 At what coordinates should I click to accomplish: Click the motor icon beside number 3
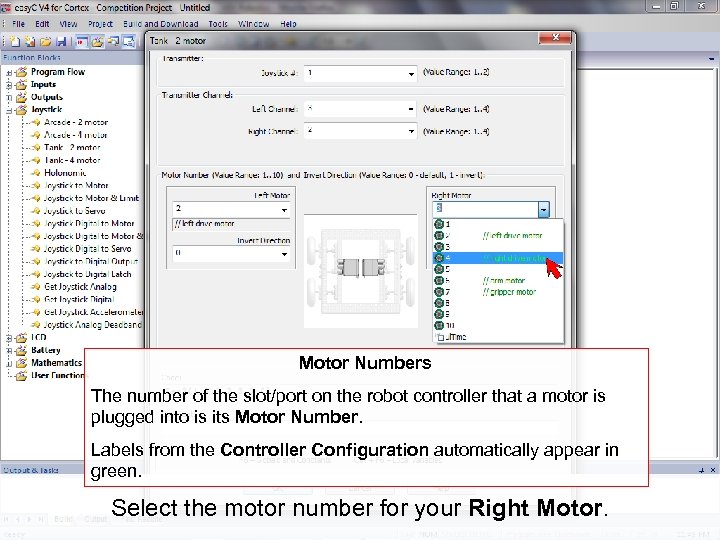point(439,247)
